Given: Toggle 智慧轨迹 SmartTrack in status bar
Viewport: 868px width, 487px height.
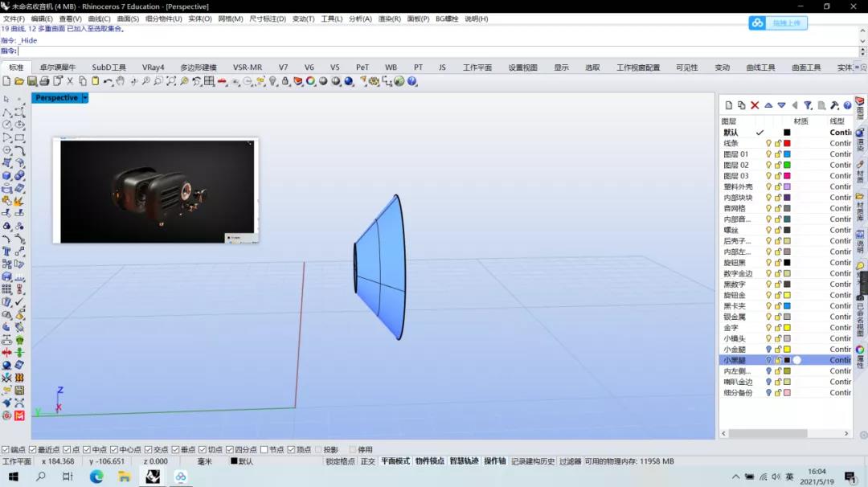Looking at the screenshot, I should click(x=464, y=461).
